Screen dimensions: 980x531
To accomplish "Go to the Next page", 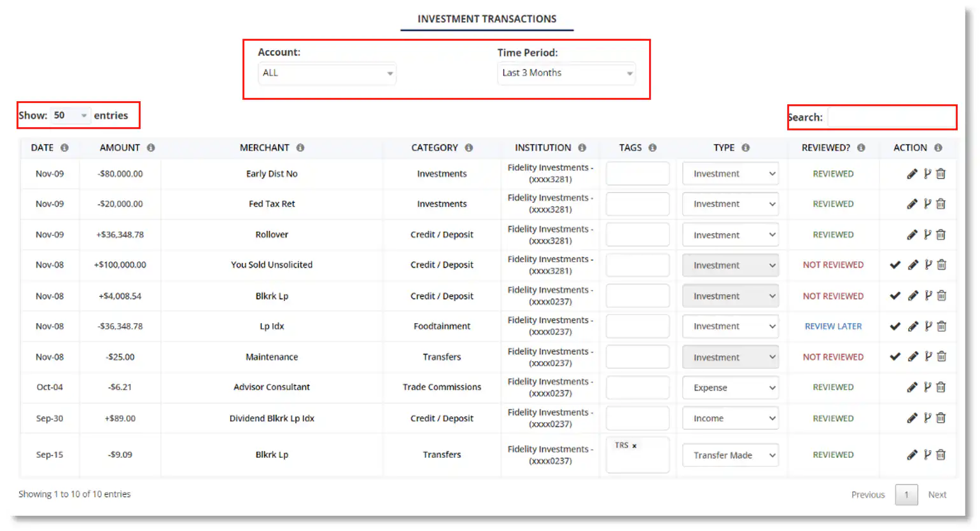I will (937, 495).
